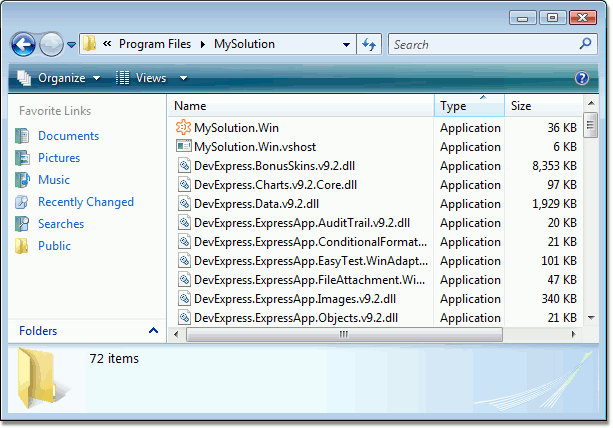Click the Views button

click(141, 78)
